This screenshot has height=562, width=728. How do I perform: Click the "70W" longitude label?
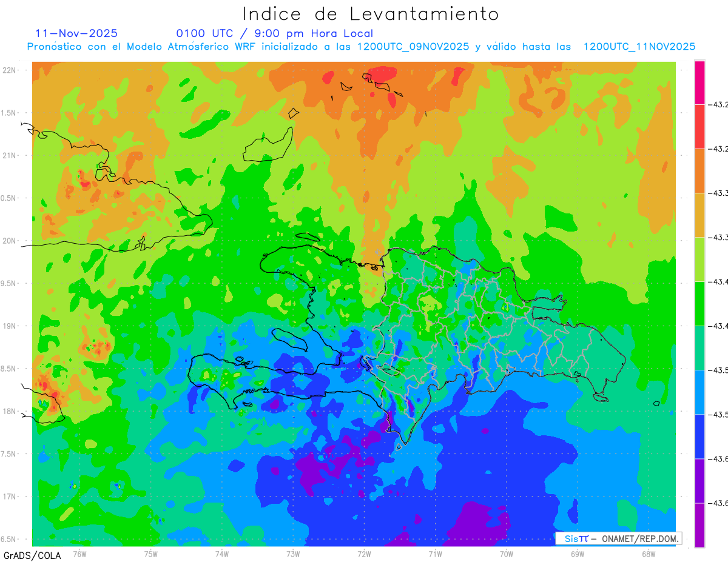(x=506, y=554)
